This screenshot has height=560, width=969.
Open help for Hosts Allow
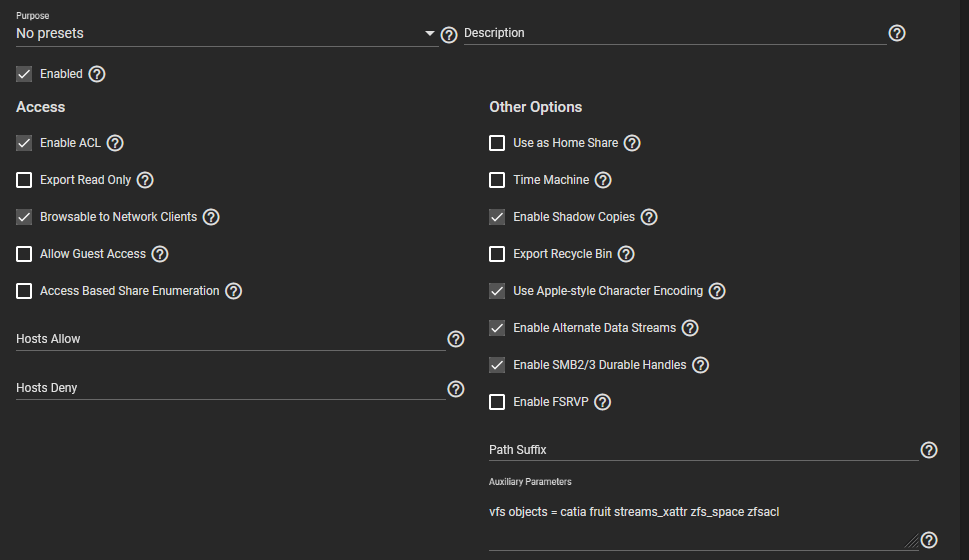click(455, 339)
